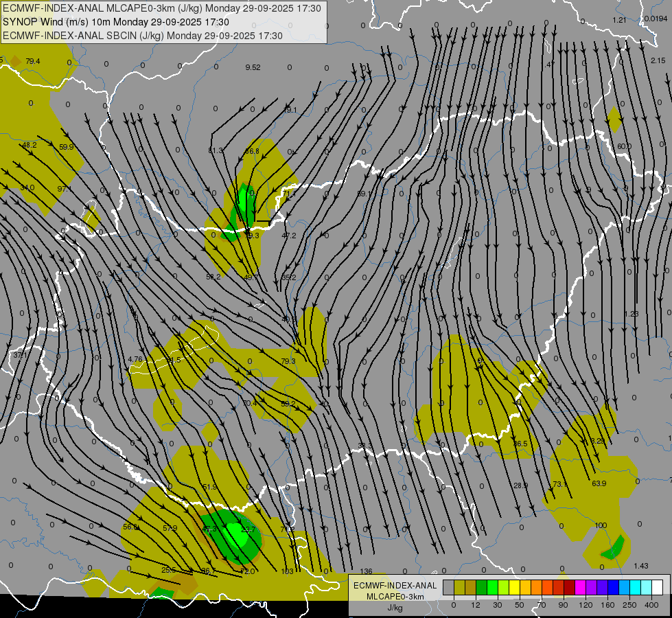The width and height of the screenshot is (672, 618).
Task: Click the map value '56.8'
Action: click(x=130, y=527)
